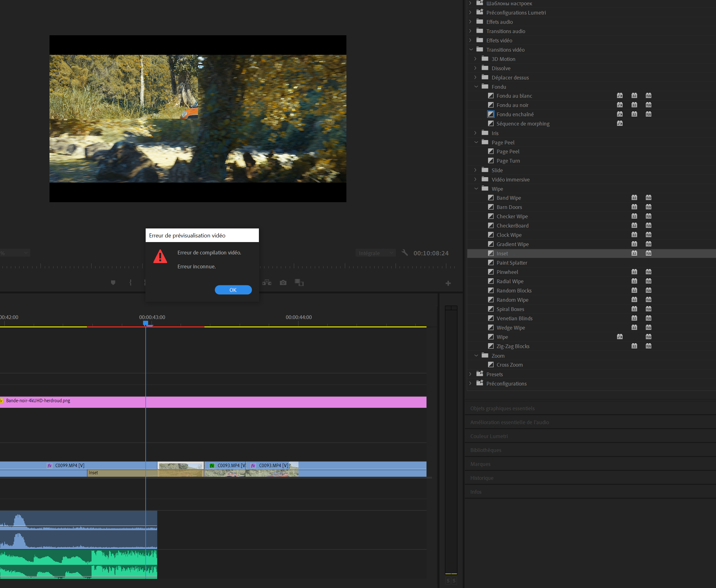Open the Button Editor with the plus icon
Viewport: 716px width, 588px height.
click(x=448, y=283)
